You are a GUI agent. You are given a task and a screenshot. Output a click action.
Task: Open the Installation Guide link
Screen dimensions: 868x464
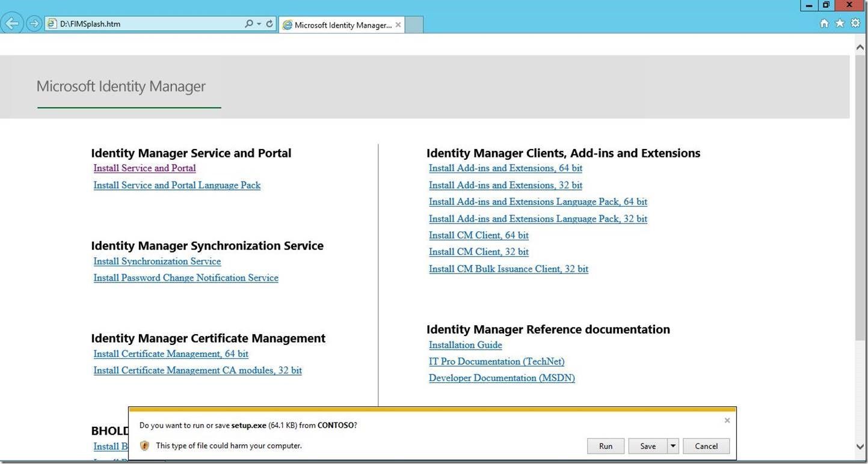[465, 345]
